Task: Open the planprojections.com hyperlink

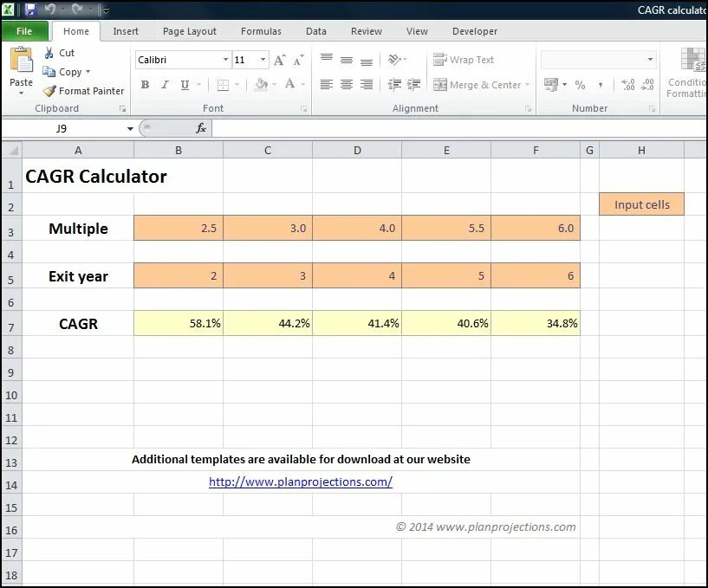Action: 300,481
